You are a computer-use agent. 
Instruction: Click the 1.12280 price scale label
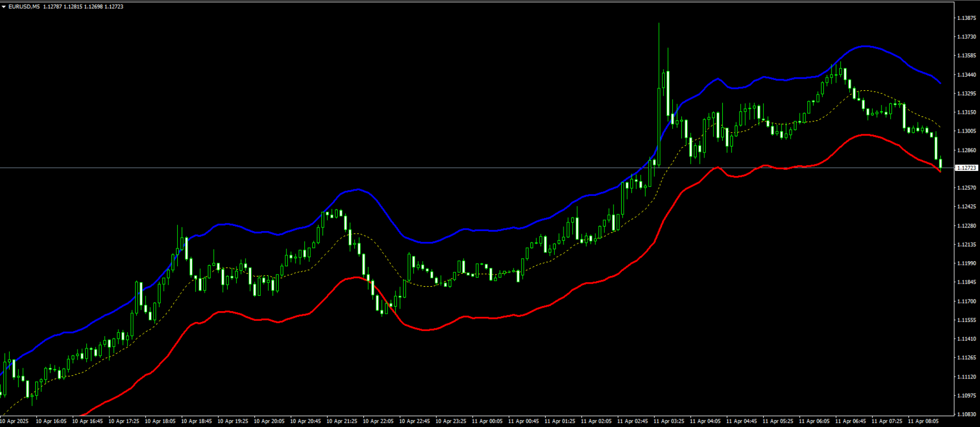[x=966, y=225]
